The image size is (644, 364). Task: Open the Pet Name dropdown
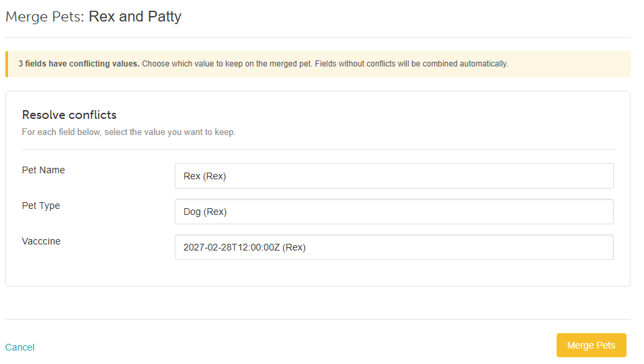(394, 176)
